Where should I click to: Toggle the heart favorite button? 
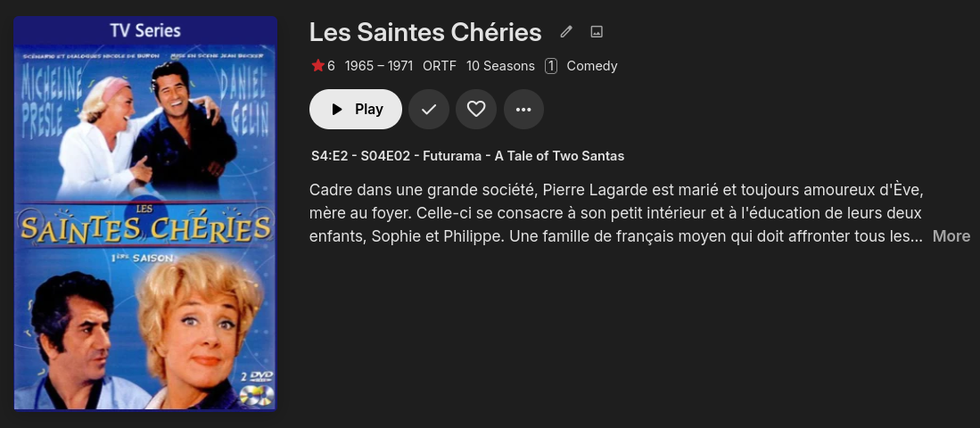click(476, 109)
